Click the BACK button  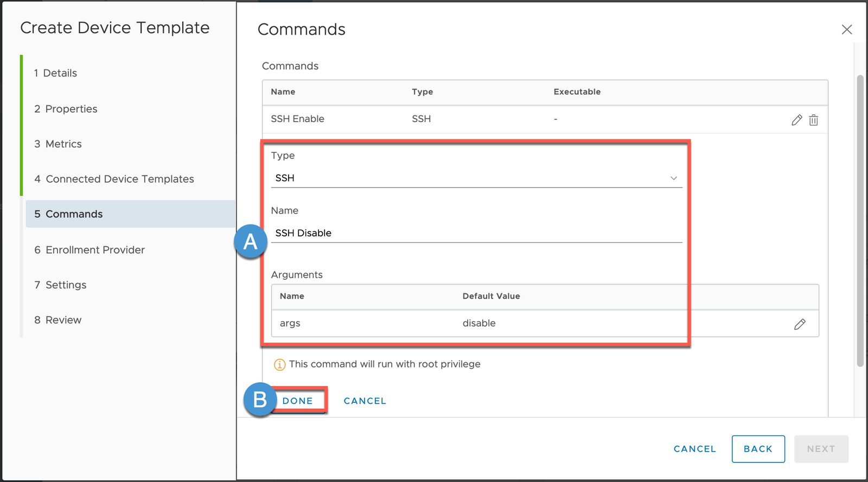click(758, 449)
